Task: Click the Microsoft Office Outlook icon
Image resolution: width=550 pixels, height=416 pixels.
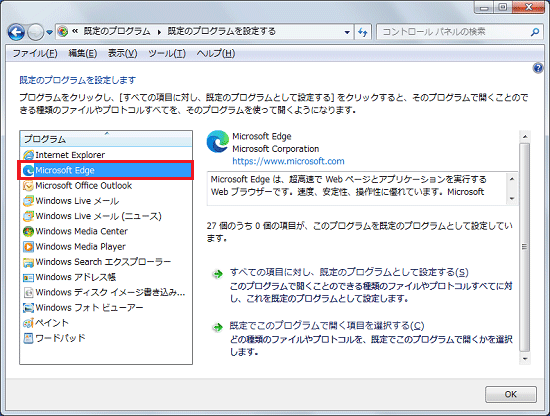Action: (x=28, y=185)
